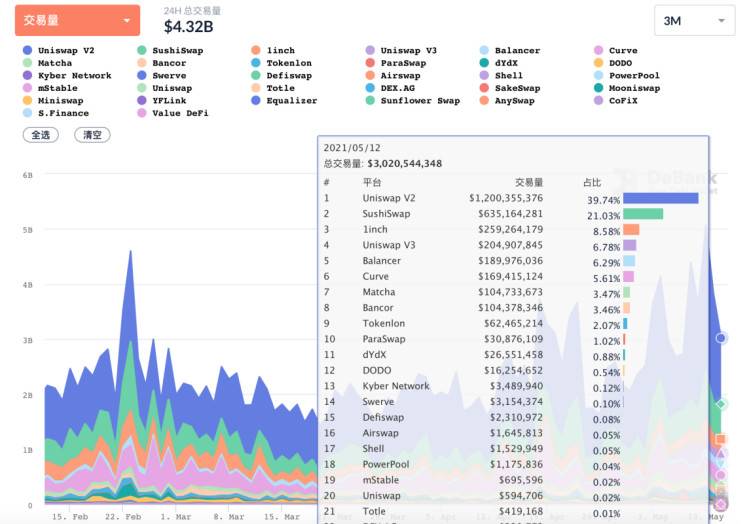Click the Equalizer legend entry
This screenshot has height=524, width=749.
click(x=284, y=101)
